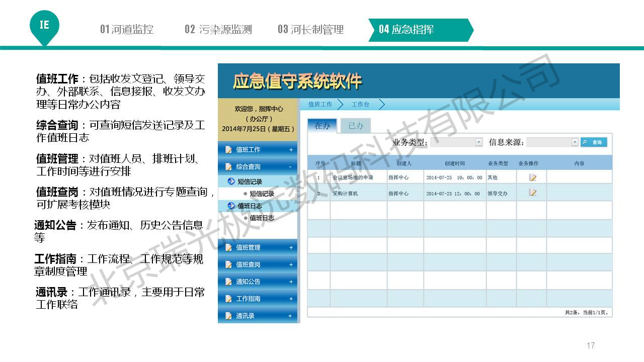Click the blue arrow icon beside 短信记录 heading
644x362 pixels.
pyautogui.click(x=231, y=182)
